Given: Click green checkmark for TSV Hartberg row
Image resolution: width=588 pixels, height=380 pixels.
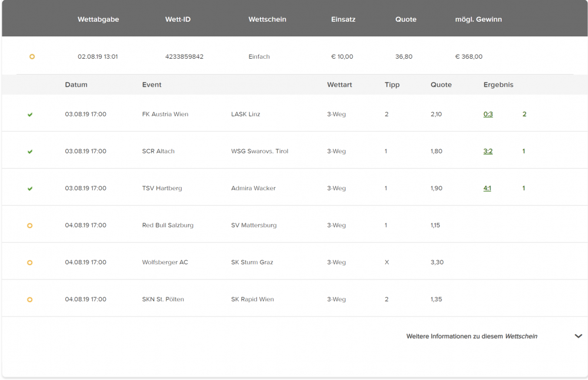Looking at the screenshot, I should pos(30,189).
